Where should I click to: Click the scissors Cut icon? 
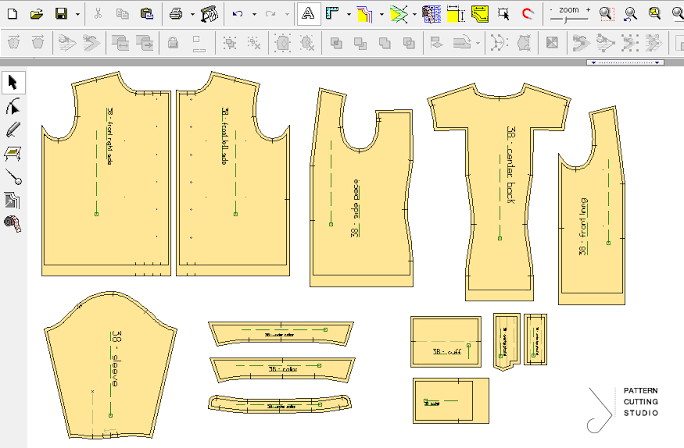98,14
